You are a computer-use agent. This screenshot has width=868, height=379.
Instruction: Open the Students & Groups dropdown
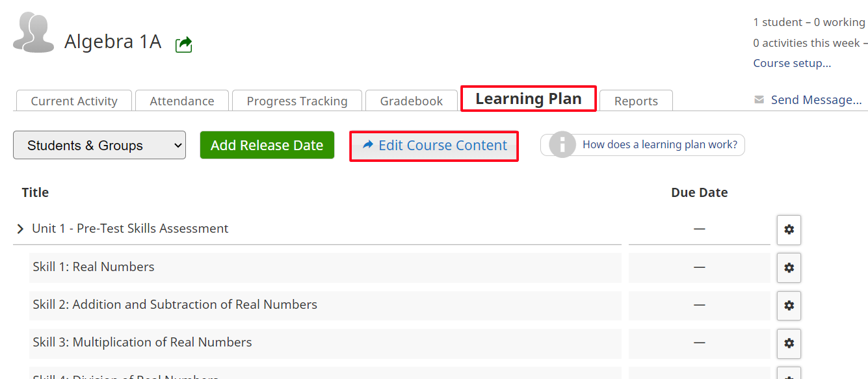(99, 146)
